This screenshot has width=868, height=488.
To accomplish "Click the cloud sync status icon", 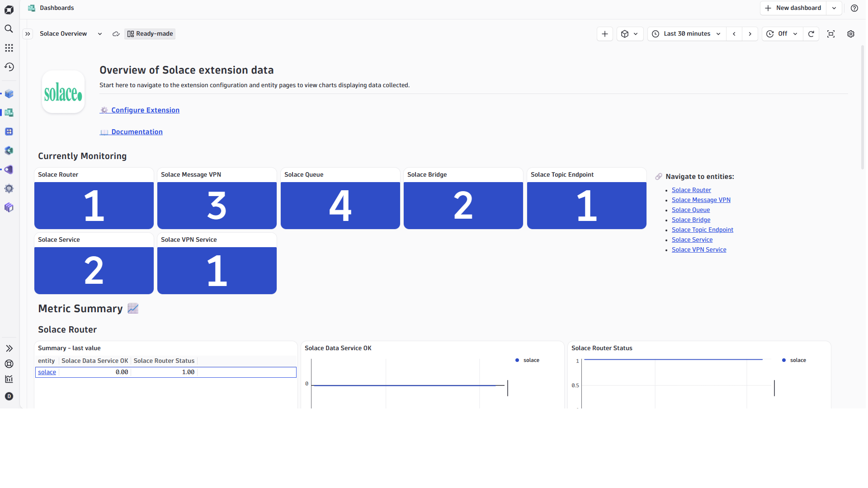I will coord(116,34).
